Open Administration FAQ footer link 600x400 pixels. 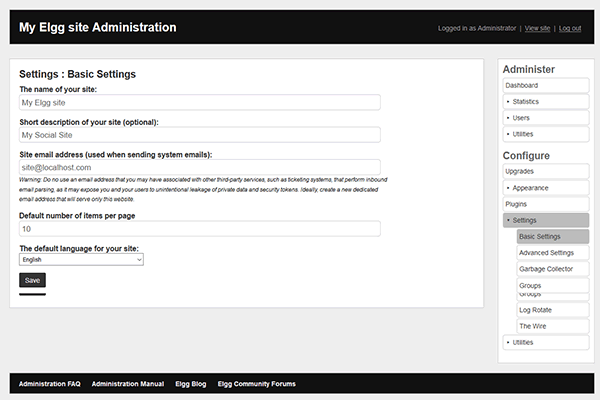pos(49,384)
